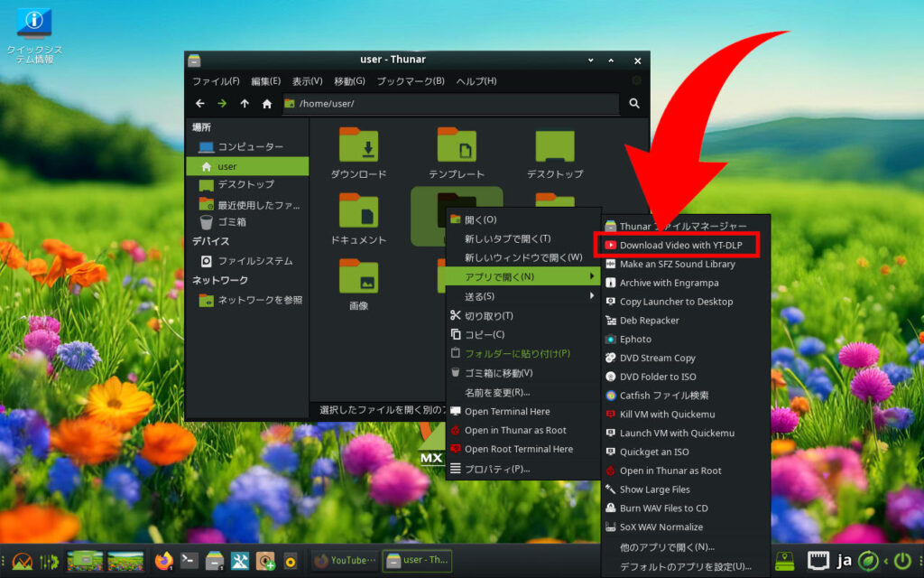Click the /home/user/ location bar
The width and height of the screenshot is (924, 578).
(451, 104)
